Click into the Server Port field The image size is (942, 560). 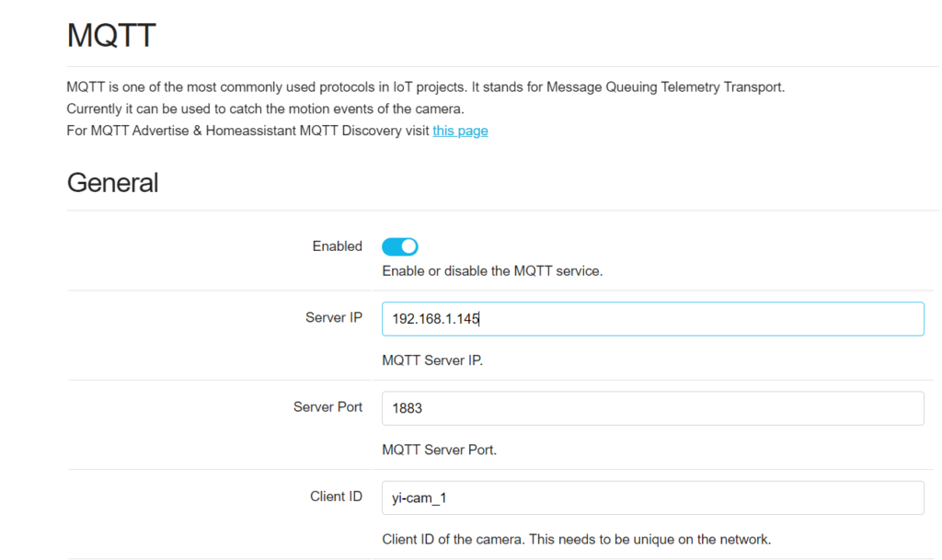click(x=652, y=408)
